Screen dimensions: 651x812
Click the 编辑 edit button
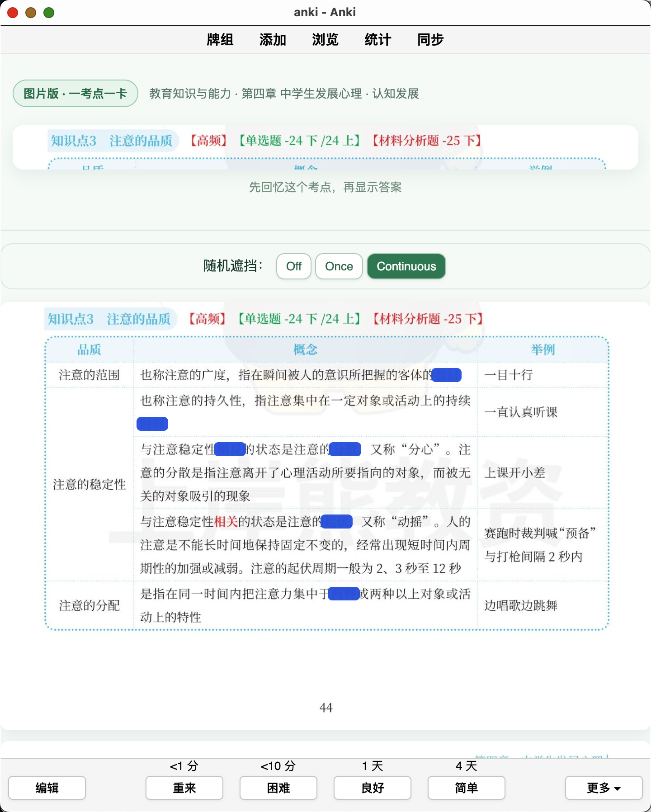coord(47,788)
